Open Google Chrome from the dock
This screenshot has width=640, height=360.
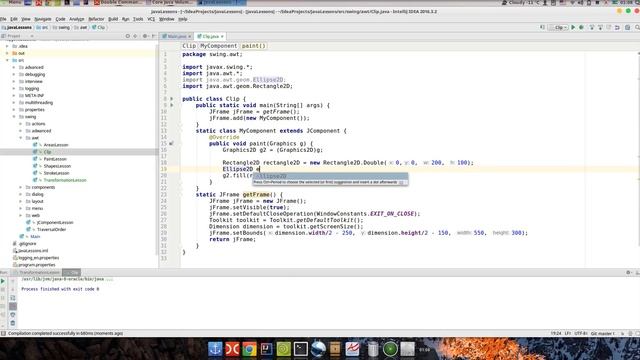tap(249, 349)
